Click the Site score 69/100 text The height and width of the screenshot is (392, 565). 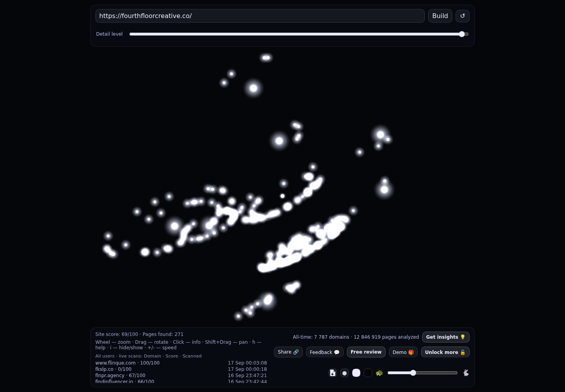(117, 334)
